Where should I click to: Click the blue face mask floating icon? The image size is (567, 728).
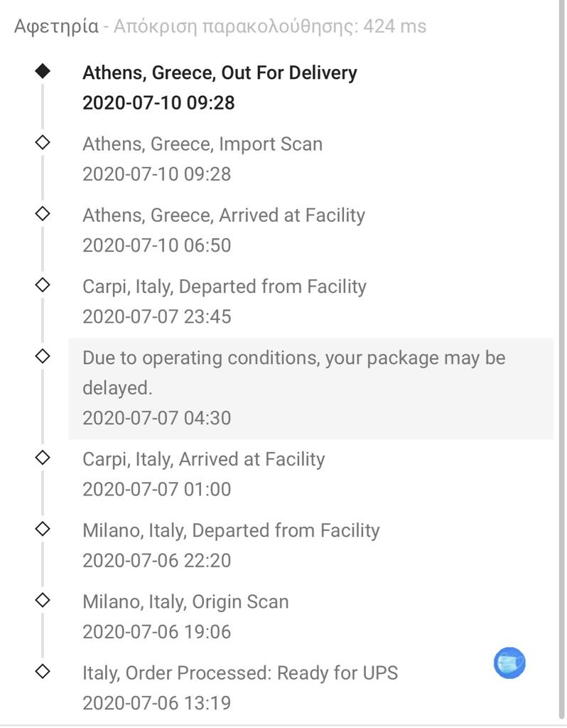tap(509, 663)
